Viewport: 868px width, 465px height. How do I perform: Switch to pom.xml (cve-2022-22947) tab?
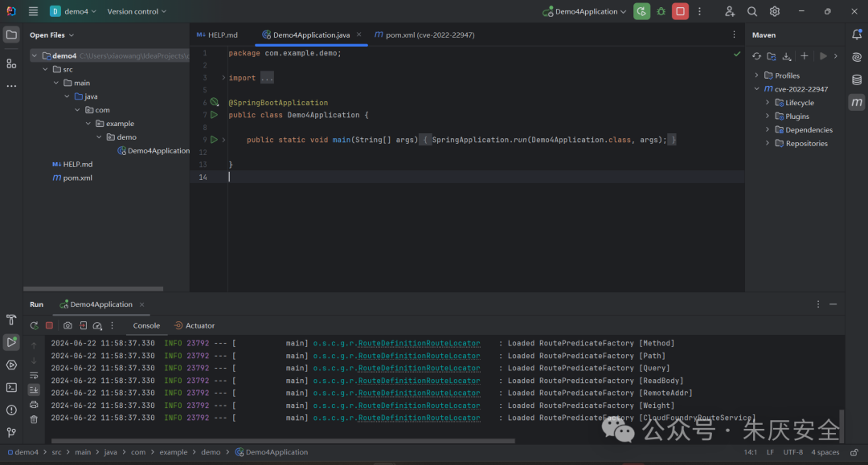[424, 35]
